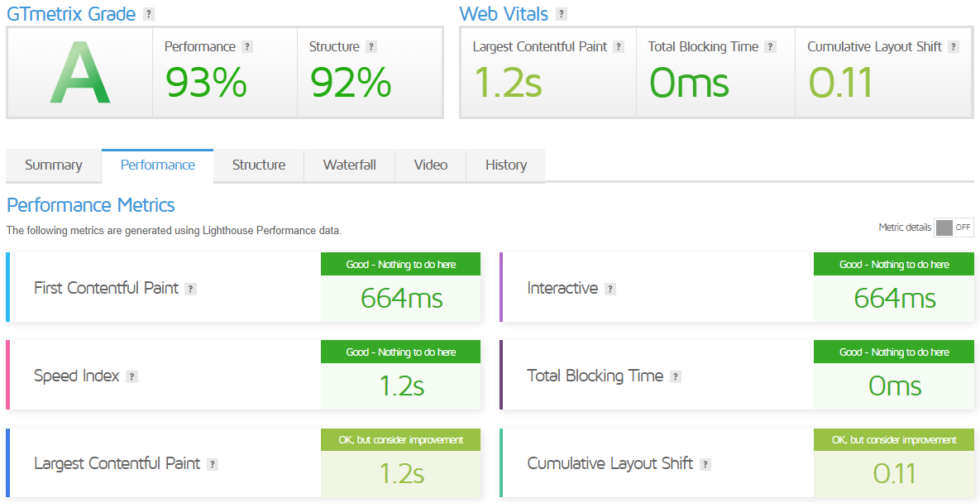Open the Structure tab
Viewport: 980px width, 503px height.
pyautogui.click(x=259, y=165)
